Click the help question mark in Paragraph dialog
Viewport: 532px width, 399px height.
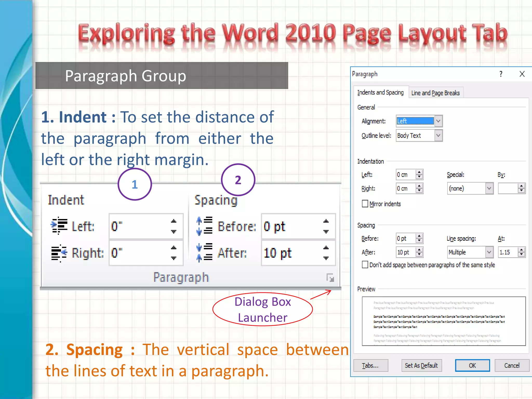coord(501,74)
